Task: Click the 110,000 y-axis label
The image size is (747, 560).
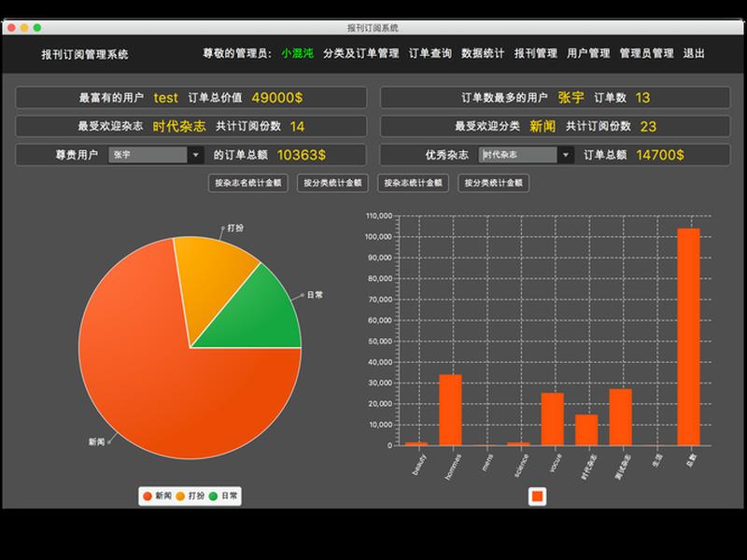Action: click(x=379, y=216)
